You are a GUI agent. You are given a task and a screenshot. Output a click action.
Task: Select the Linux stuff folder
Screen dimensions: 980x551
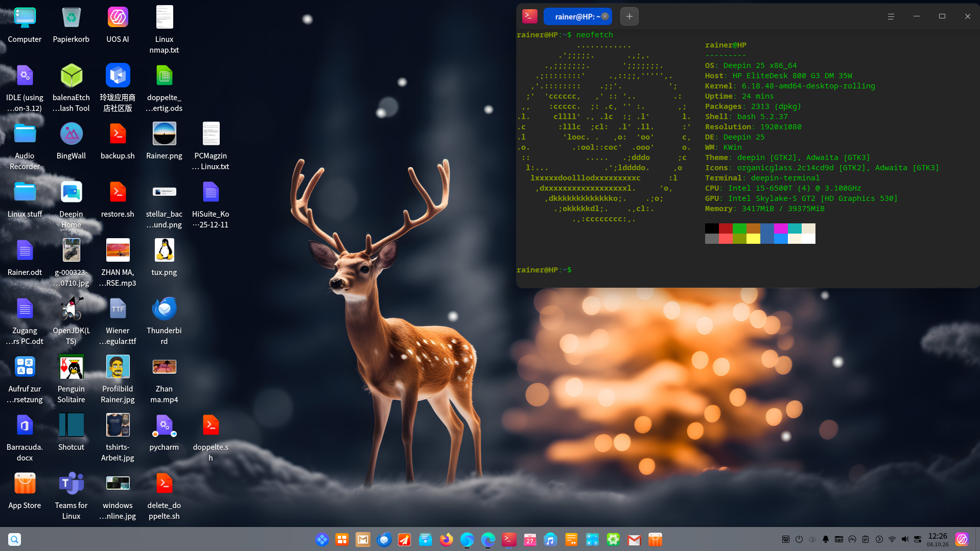25,199
